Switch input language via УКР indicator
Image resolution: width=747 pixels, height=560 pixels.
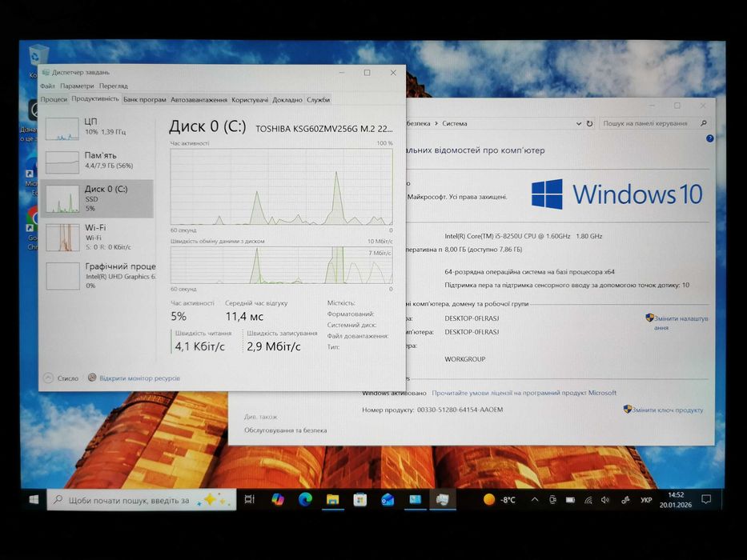pyautogui.click(x=646, y=499)
